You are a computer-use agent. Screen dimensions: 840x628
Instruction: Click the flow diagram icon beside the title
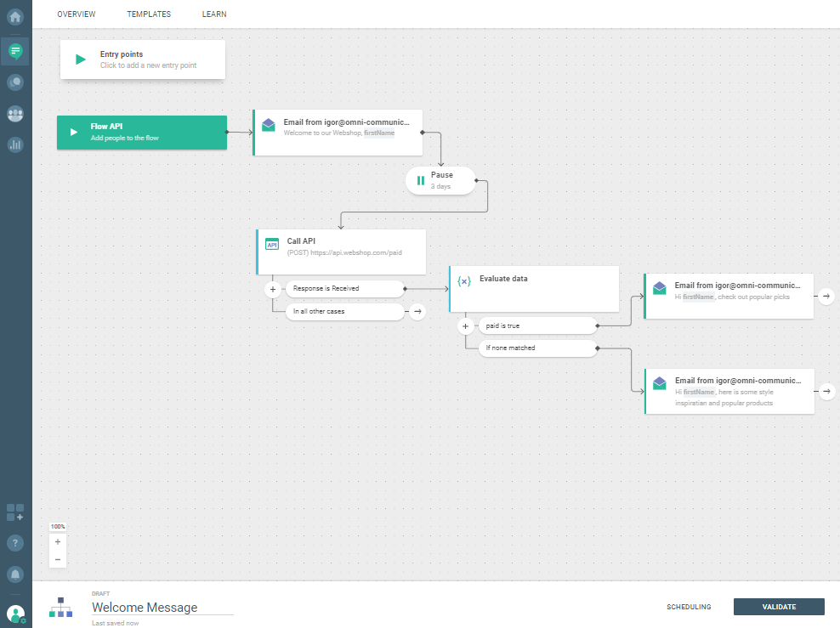point(60,607)
